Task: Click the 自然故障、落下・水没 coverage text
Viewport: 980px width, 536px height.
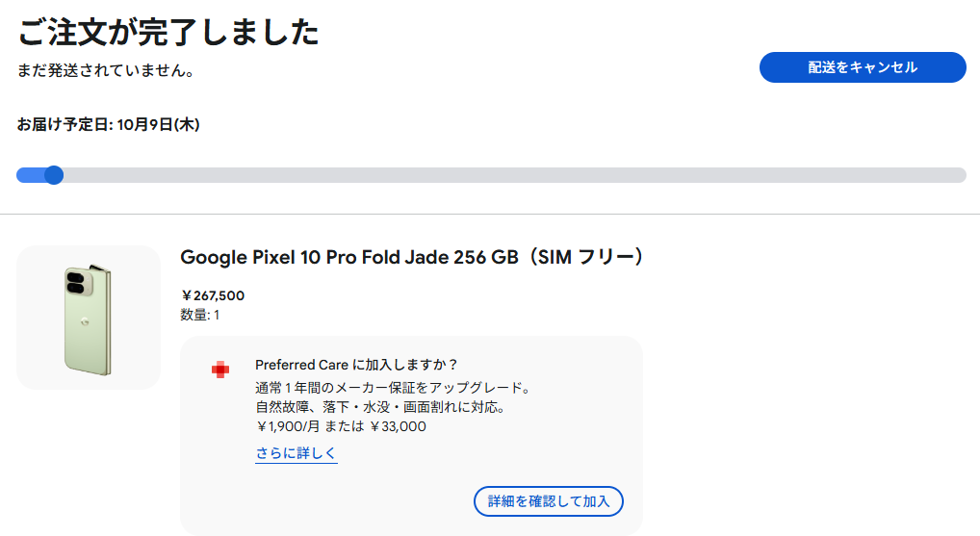Action: 380,407
